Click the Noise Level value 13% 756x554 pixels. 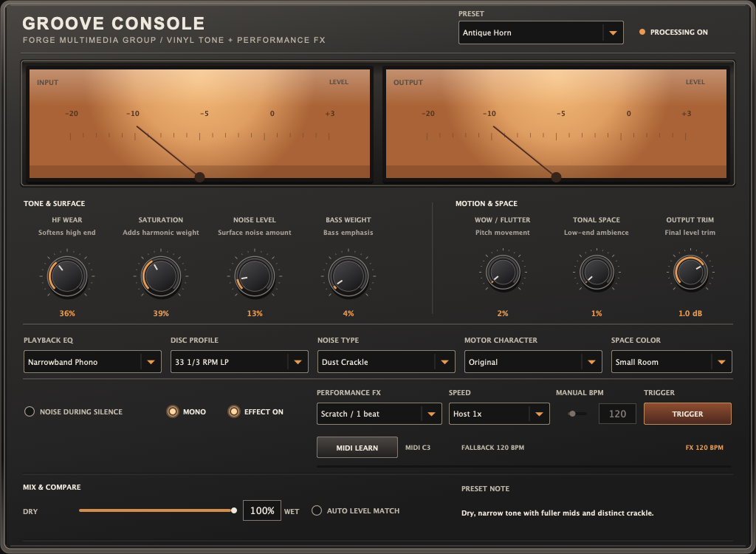pyautogui.click(x=255, y=313)
